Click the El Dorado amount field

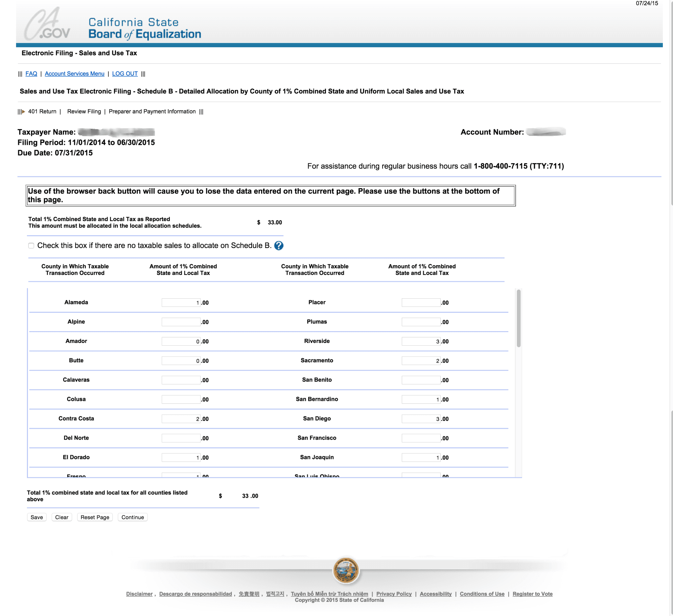tap(181, 458)
